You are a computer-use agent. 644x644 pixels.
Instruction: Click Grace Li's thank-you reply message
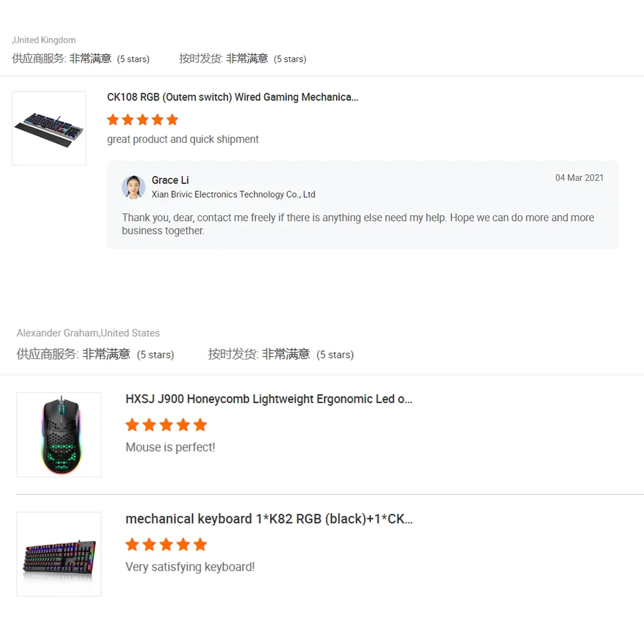click(357, 224)
